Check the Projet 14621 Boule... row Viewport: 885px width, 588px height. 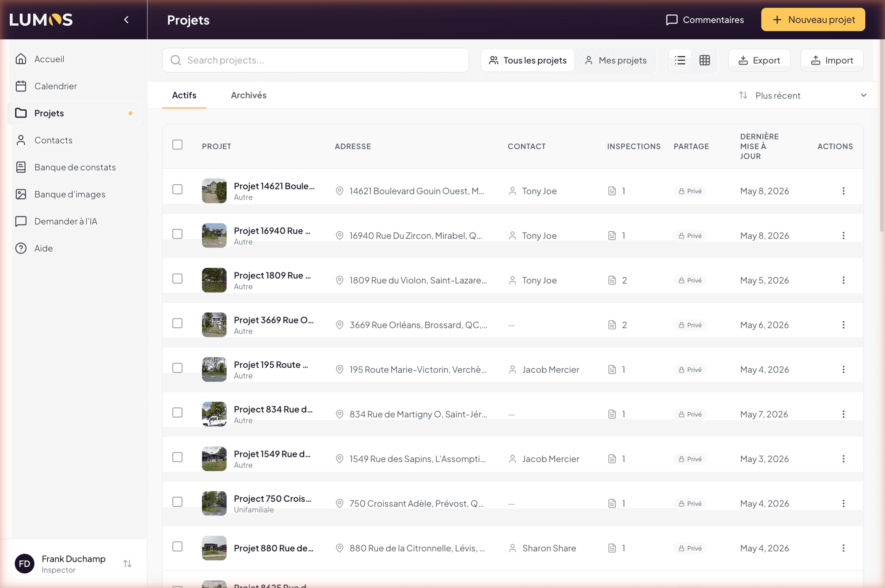click(x=177, y=189)
